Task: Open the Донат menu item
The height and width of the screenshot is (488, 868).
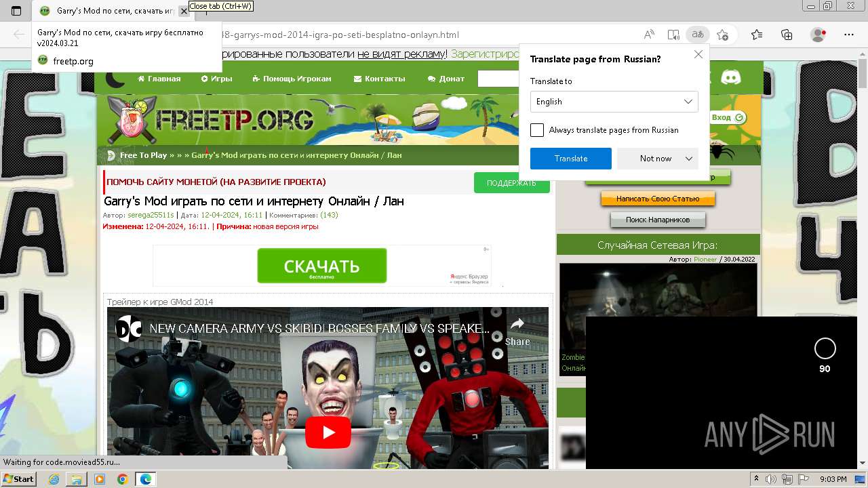Action: (446, 79)
